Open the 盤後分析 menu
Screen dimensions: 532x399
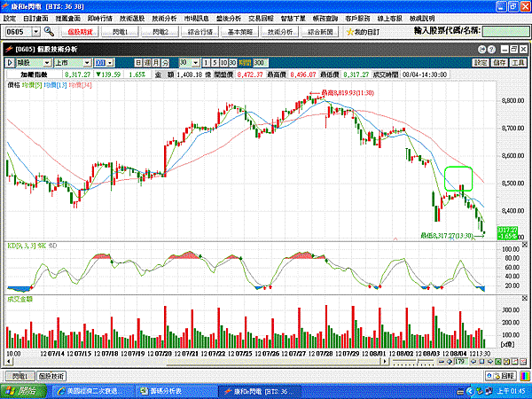pos(229,19)
